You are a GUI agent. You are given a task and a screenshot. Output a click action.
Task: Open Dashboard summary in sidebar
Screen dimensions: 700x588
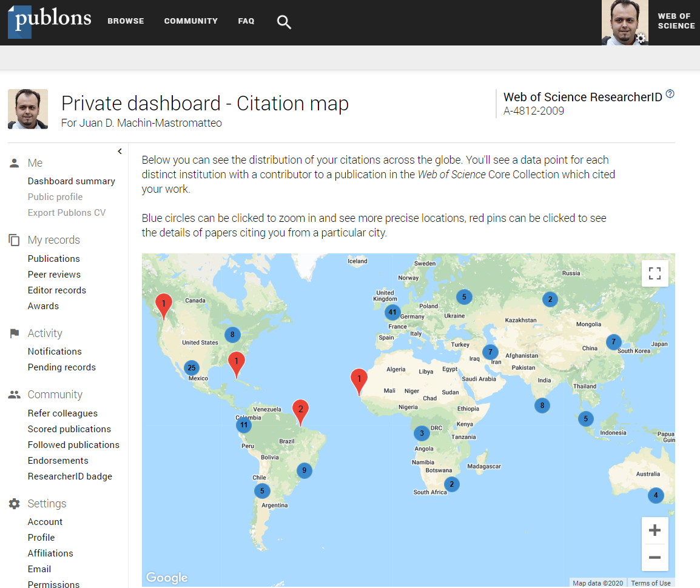pyautogui.click(x=71, y=181)
